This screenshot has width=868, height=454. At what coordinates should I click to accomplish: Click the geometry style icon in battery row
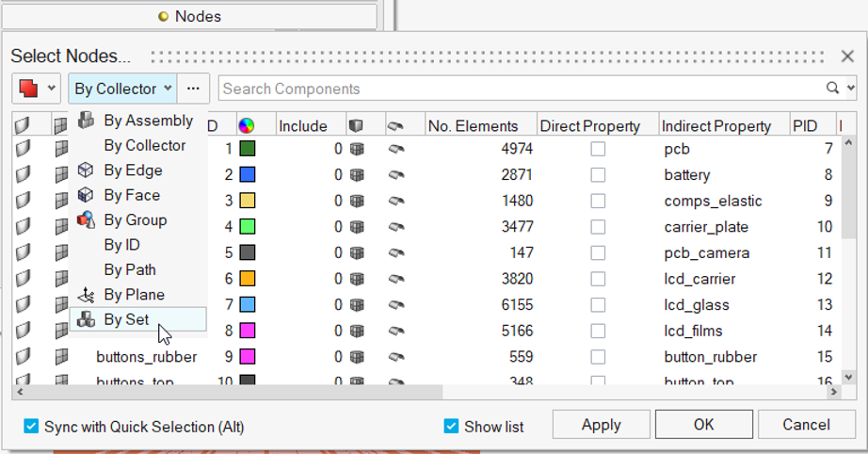coord(395,175)
